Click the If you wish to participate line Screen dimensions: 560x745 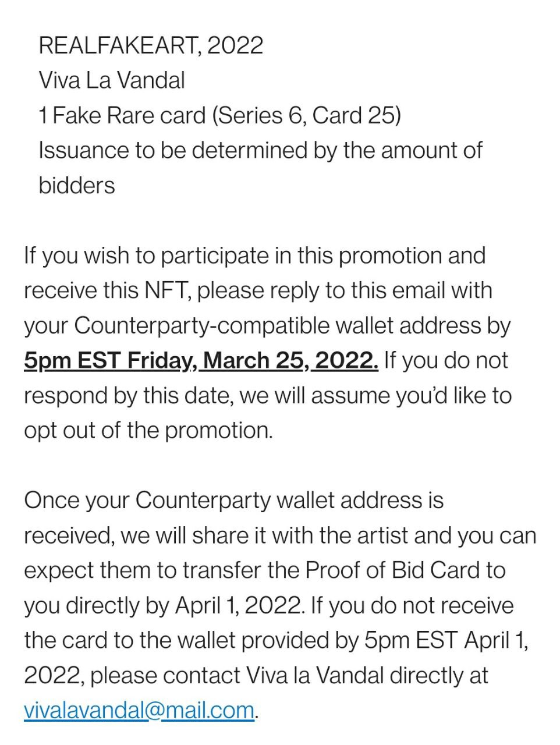(x=254, y=256)
